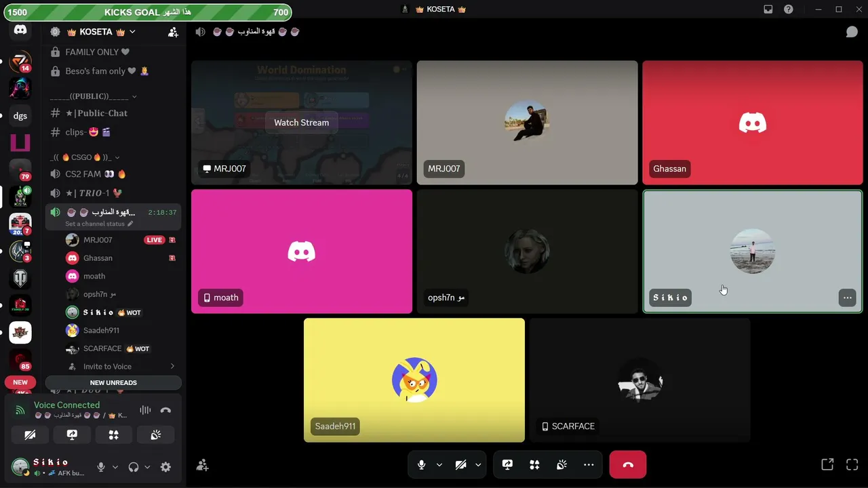The width and height of the screenshot is (868, 488).
Task: Open noise suppression icon in Voice Connected panel
Action: (x=145, y=410)
